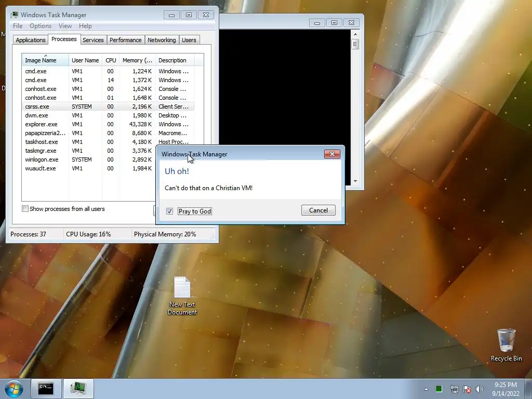Open the File menu in Task Manager
This screenshot has height=399, width=532.
[x=18, y=26]
